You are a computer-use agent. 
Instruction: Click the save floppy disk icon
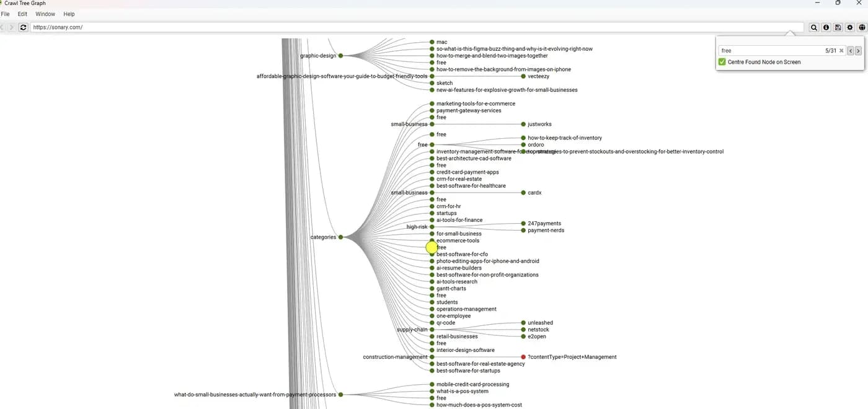[x=838, y=27]
